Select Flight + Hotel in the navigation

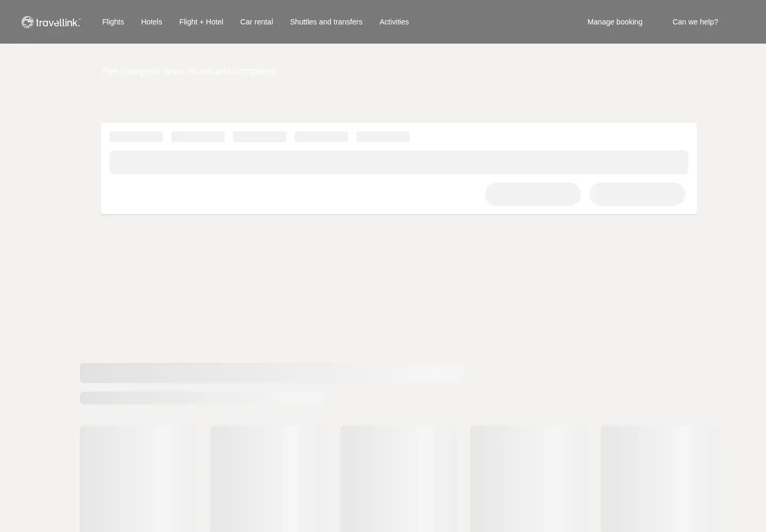point(201,22)
